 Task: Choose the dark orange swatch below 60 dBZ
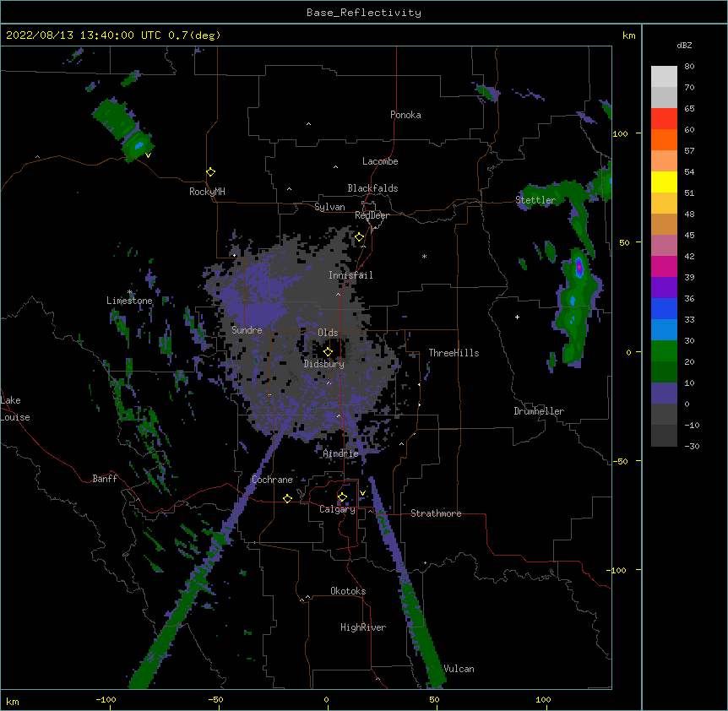[x=664, y=139]
